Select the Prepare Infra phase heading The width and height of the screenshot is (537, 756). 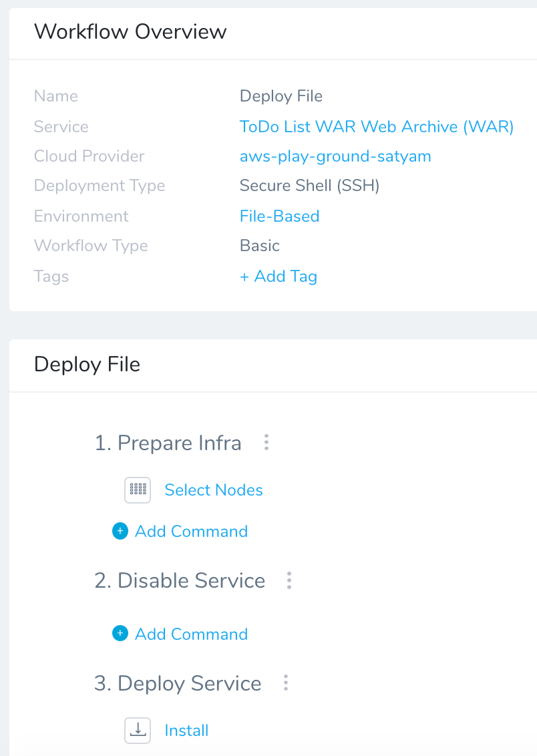click(168, 443)
